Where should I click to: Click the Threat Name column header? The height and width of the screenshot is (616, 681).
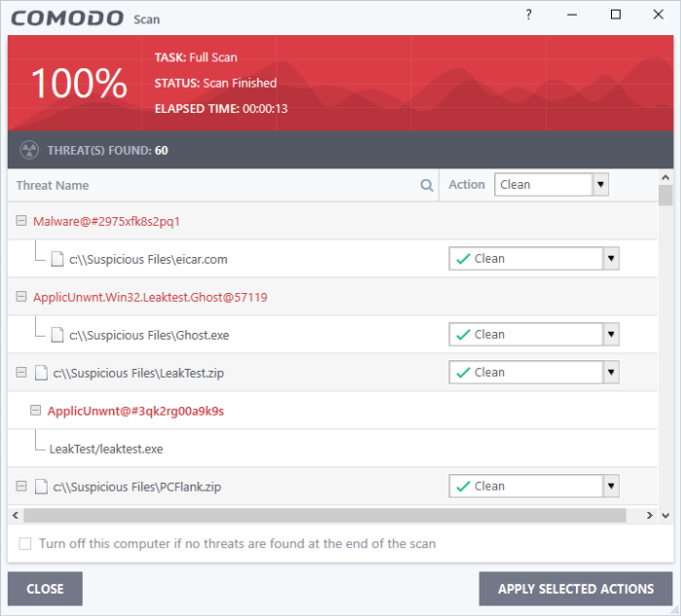[x=53, y=185]
